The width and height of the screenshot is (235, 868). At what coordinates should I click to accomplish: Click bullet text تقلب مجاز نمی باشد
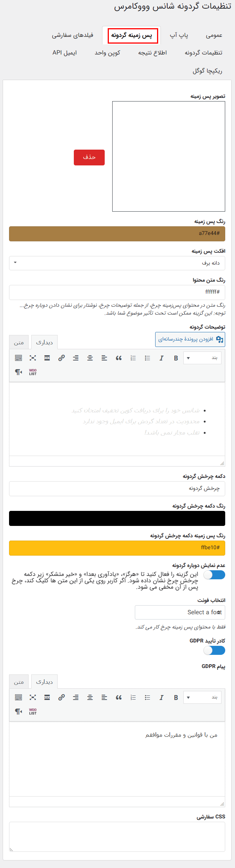pyautogui.click(x=172, y=433)
